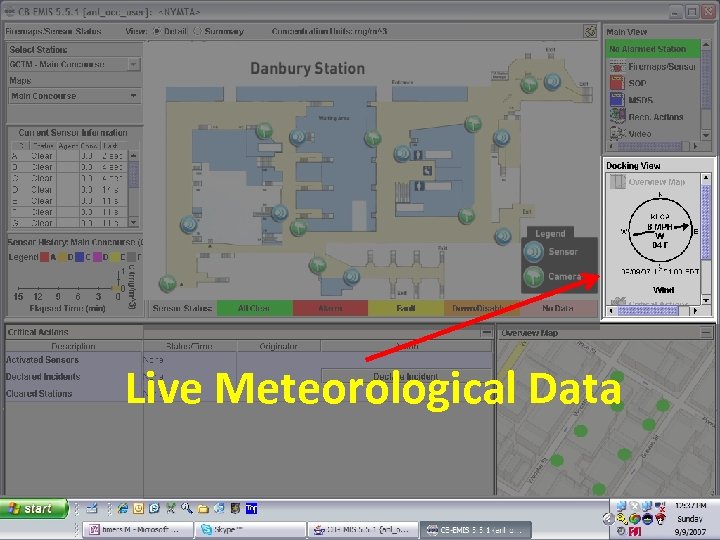This screenshot has width=720, height=540.
Task: Collapse the Overview Map panel with its minimize button
Action: point(706,332)
